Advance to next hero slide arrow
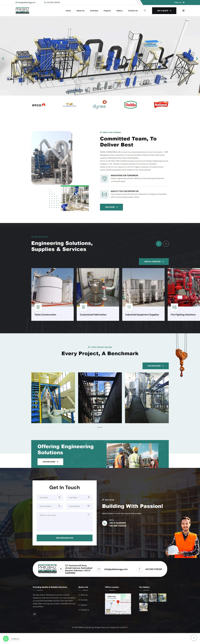This screenshot has width=200, height=644. pyautogui.click(x=197, y=59)
